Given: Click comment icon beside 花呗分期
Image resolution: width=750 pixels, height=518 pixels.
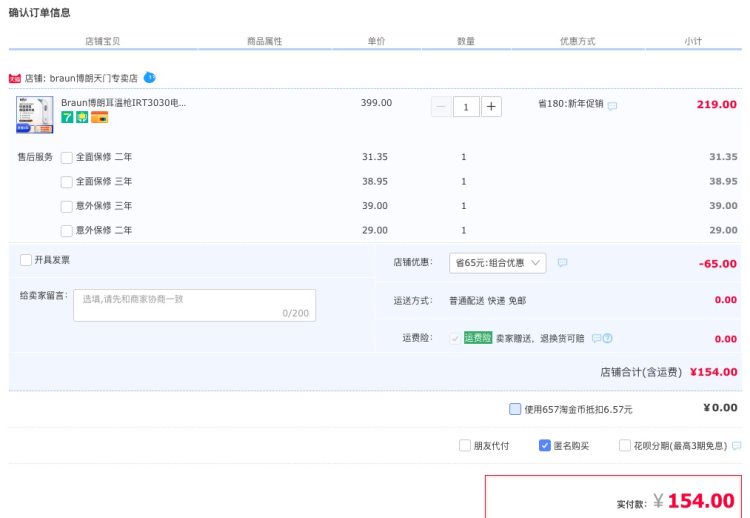Looking at the screenshot, I should coord(737,446).
